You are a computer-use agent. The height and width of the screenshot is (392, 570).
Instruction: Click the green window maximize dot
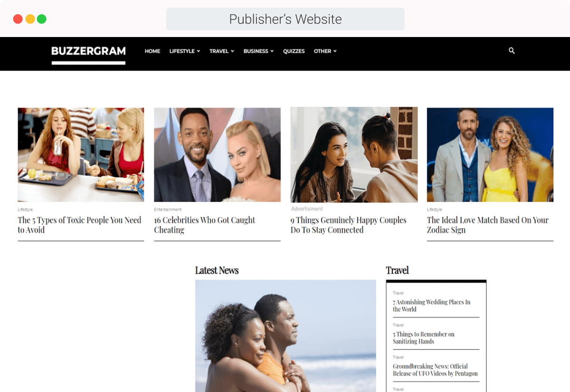point(42,19)
